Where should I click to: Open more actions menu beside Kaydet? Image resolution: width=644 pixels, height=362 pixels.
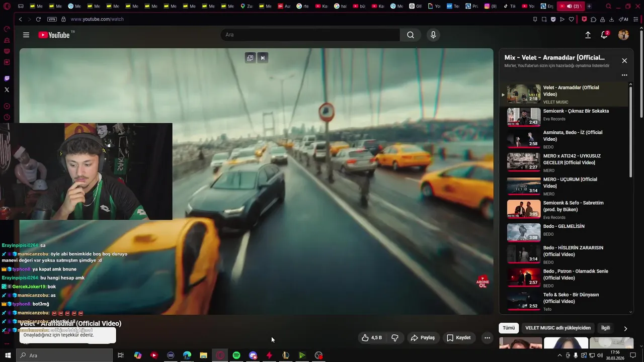487,338
